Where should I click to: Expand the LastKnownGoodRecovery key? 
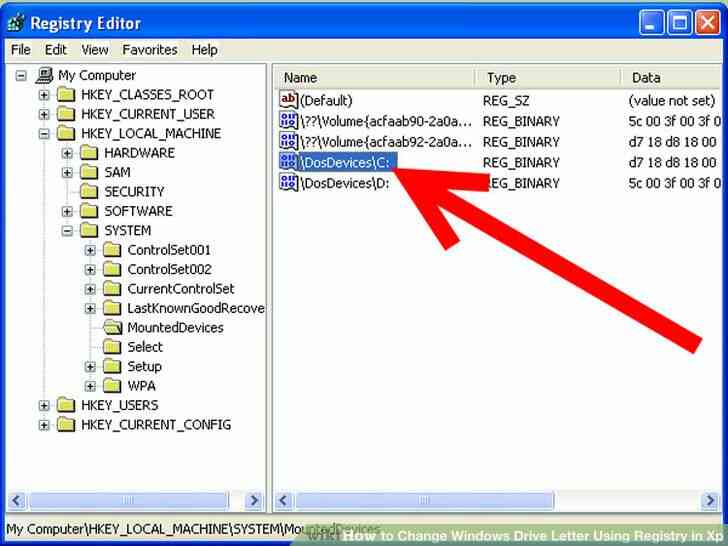(91, 309)
